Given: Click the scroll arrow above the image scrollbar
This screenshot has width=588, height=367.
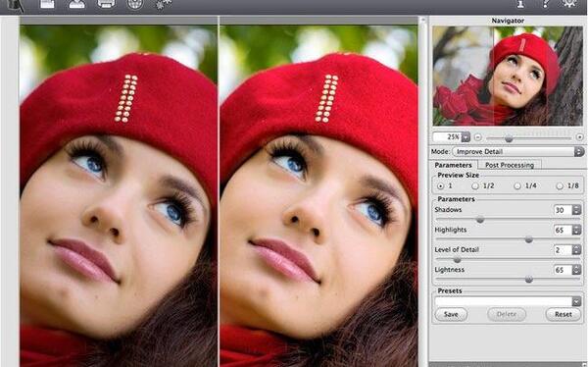Looking at the screenshot, I should (422, 21).
